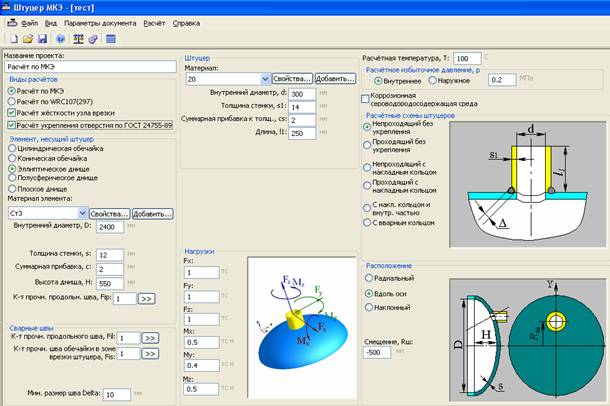Viewport: 610px width, 406px height.
Task: Click Добавить button for nozzle material
Action: click(x=335, y=79)
